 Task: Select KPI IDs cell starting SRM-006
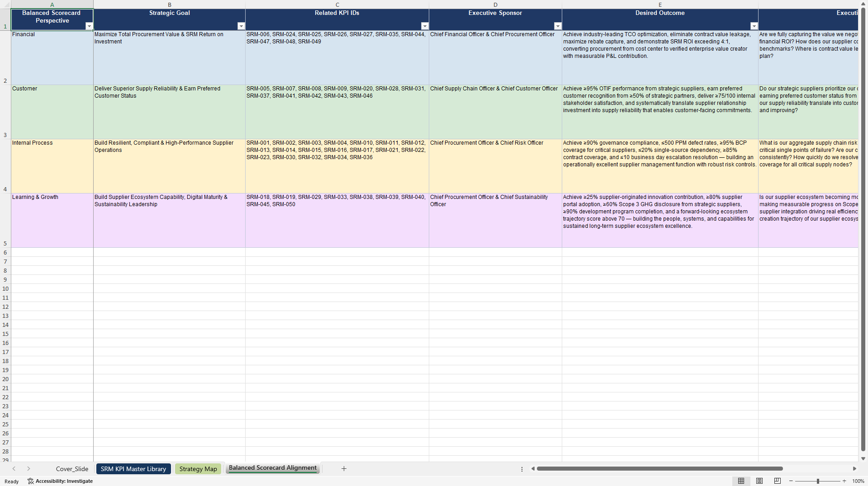point(337,58)
